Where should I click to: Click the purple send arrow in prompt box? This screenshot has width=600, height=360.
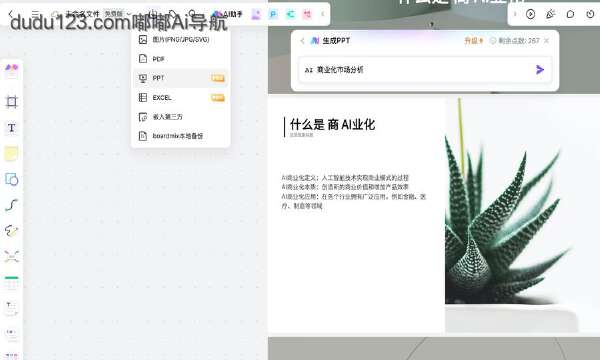[540, 70]
